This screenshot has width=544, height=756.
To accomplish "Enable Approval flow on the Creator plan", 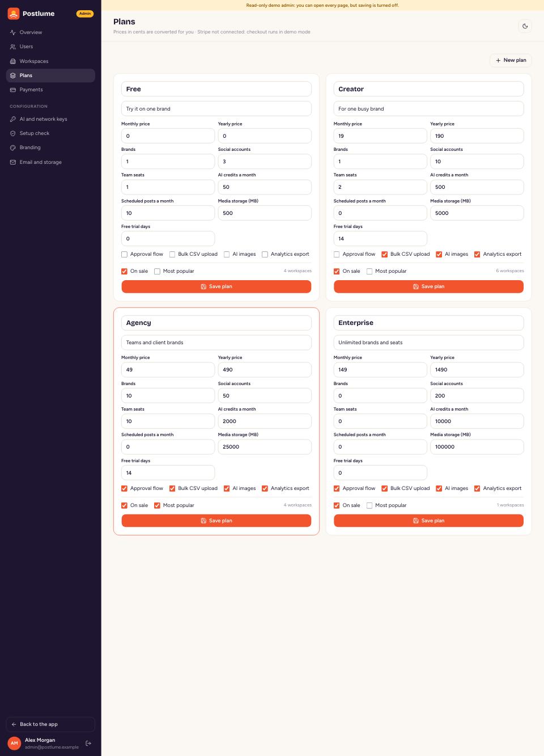I will pos(337,255).
